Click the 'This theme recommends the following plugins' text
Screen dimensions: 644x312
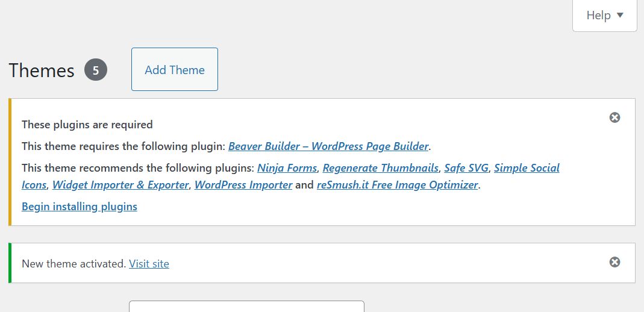138,168
